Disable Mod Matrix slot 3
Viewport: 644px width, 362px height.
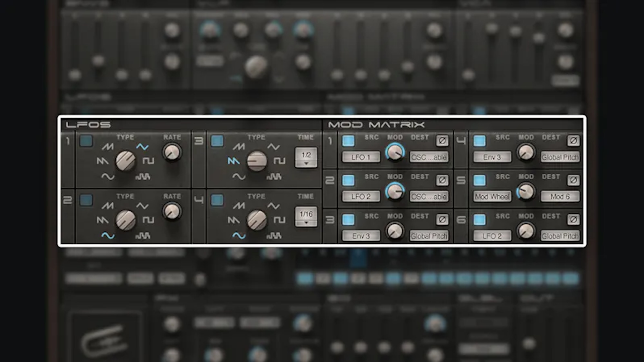click(x=348, y=220)
